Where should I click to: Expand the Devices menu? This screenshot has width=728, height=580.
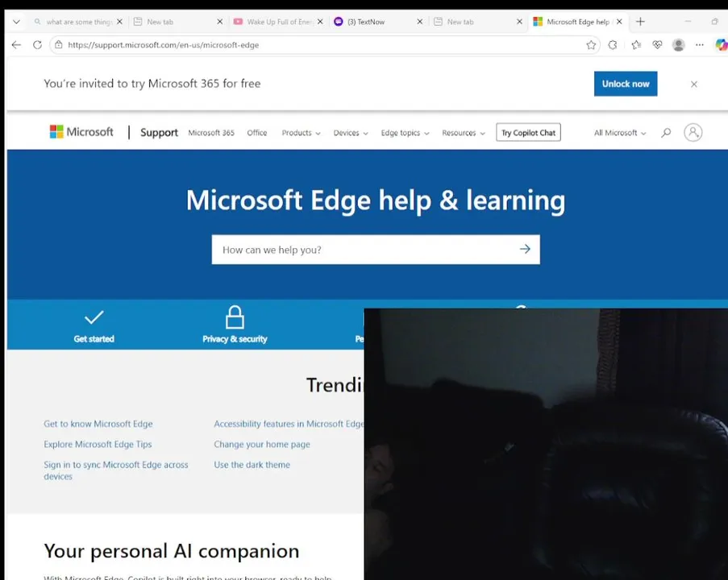point(351,133)
